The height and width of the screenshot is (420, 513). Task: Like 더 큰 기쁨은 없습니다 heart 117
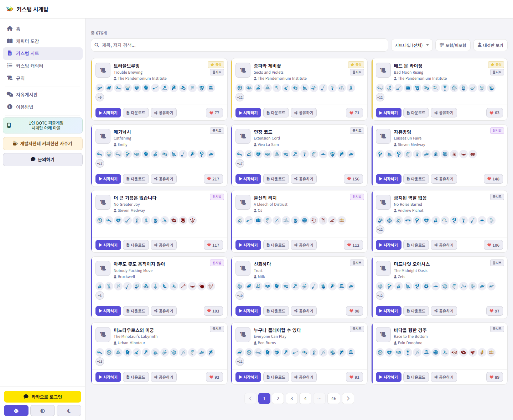(x=213, y=245)
